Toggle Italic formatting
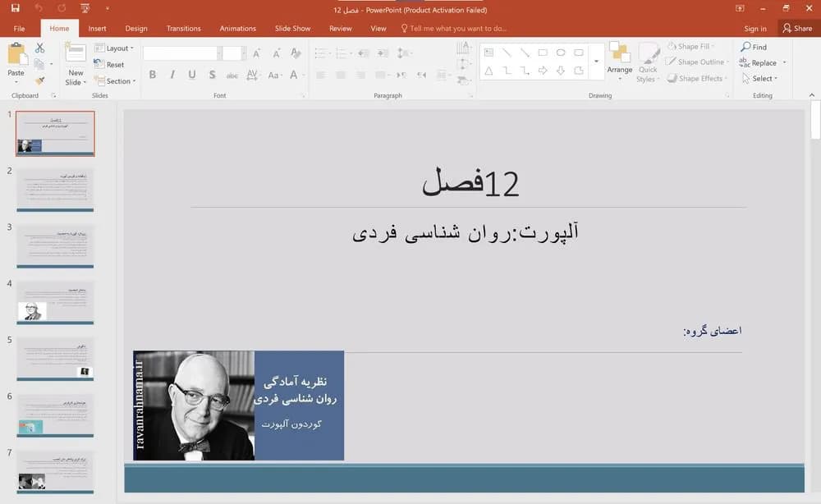The height and width of the screenshot is (504, 821). (x=172, y=75)
